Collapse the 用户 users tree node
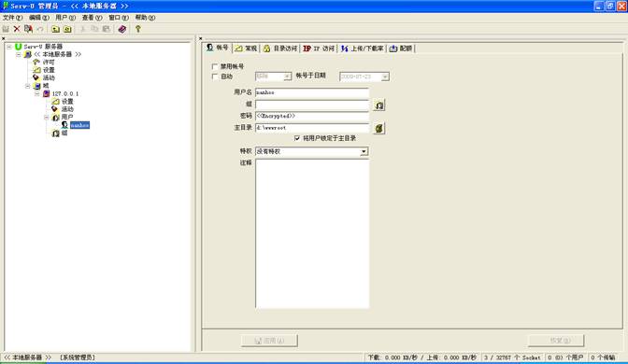This screenshot has height=364, width=628. click(x=46, y=118)
